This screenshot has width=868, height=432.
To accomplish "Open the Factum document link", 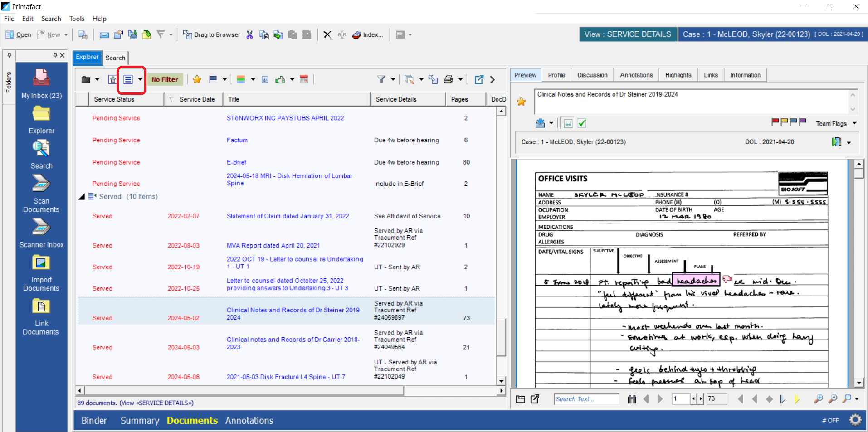I will [237, 140].
